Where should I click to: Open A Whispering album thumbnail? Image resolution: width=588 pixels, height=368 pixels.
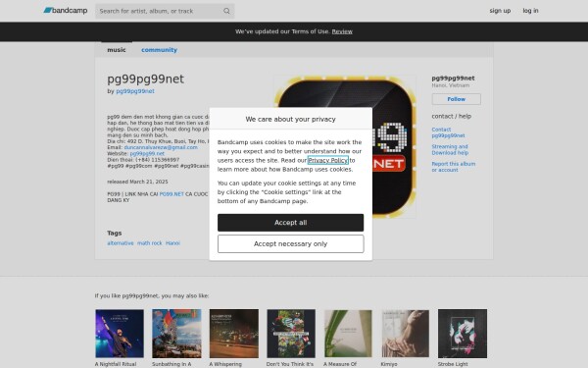[234, 334]
